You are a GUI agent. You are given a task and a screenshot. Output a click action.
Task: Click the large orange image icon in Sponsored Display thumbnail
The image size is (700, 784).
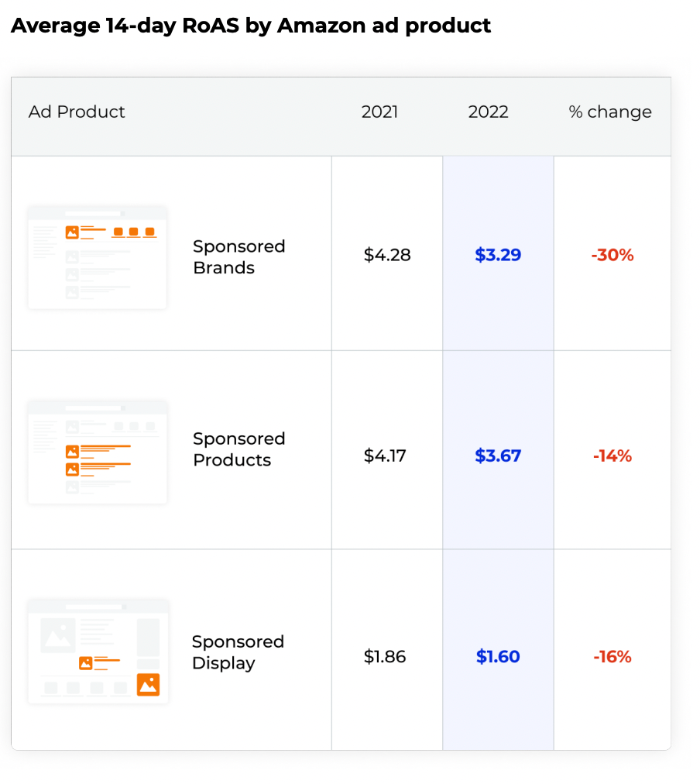[x=149, y=685]
